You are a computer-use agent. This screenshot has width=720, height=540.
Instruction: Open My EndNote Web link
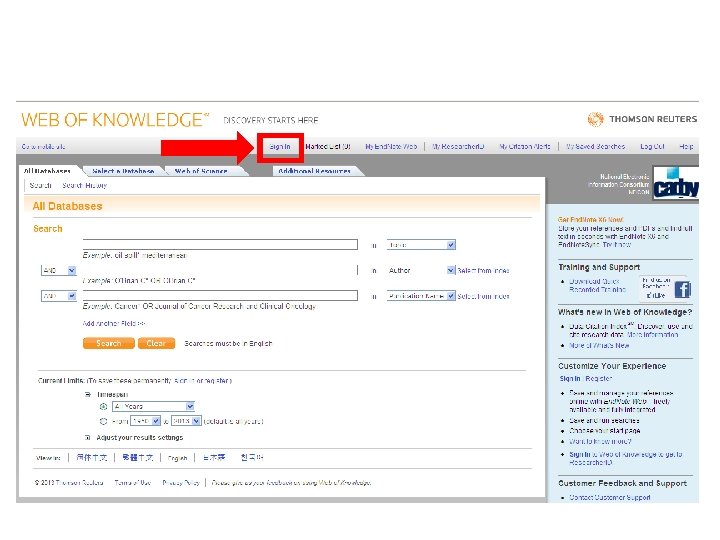(x=391, y=146)
